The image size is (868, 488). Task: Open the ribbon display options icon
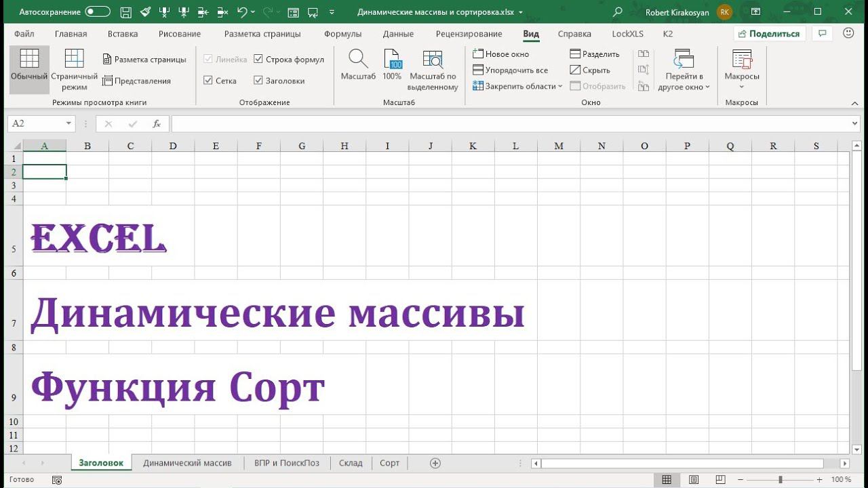coord(755,12)
